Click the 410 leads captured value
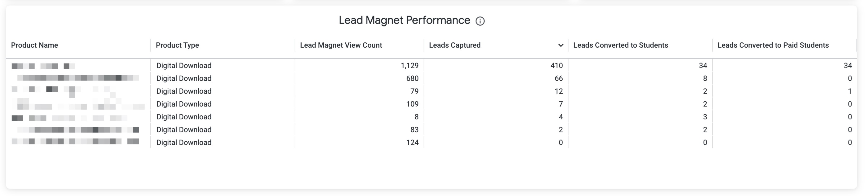The height and width of the screenshot is (196, 868). (x=556, y=66)
